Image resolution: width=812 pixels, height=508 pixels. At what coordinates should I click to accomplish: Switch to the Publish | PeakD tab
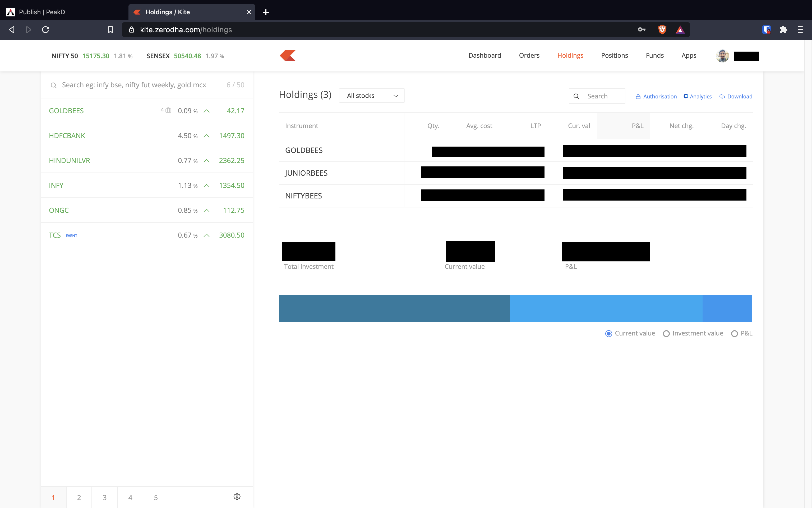(64, 12)
